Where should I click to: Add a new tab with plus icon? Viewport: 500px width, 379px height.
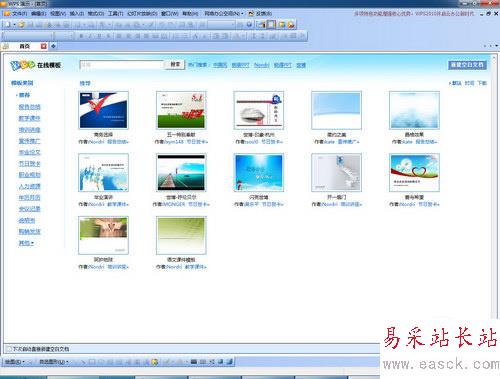tap(53, 46)
